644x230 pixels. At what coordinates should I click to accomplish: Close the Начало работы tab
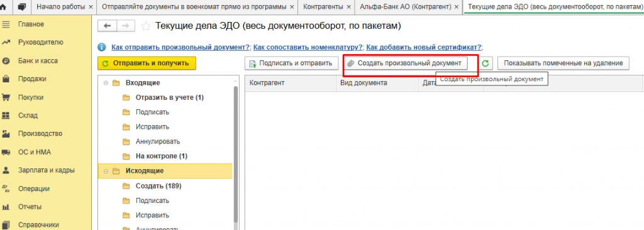(x=90, y=8)
